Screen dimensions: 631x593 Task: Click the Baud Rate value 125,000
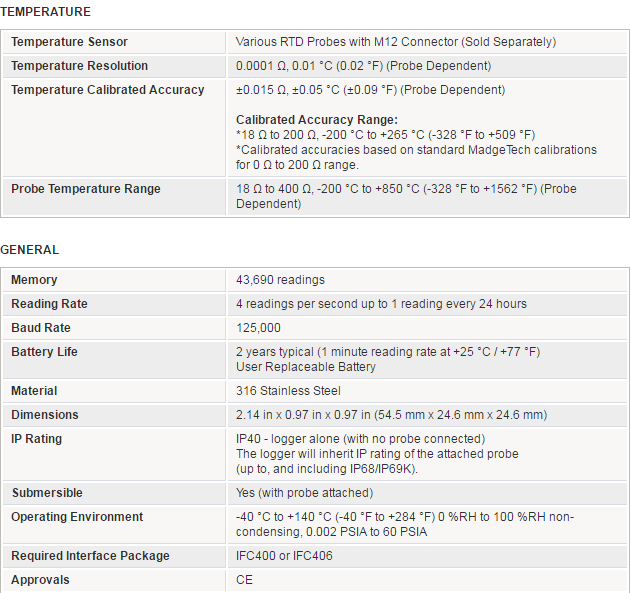[258, 328]
